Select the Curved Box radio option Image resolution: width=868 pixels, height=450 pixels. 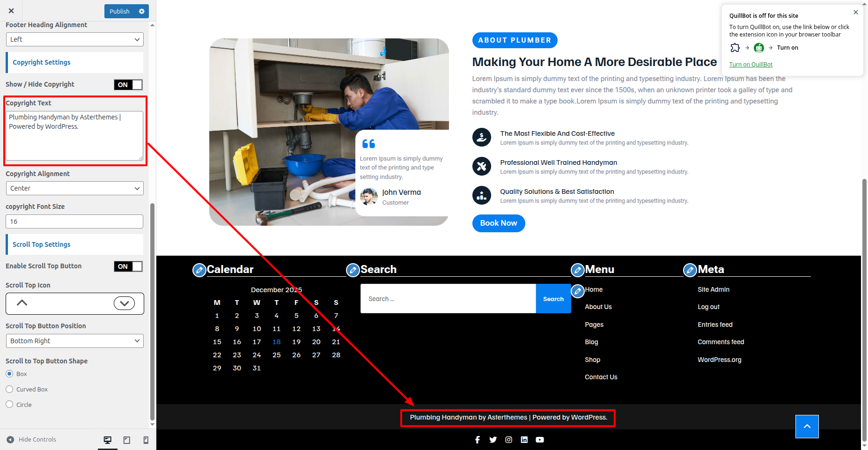9,389
